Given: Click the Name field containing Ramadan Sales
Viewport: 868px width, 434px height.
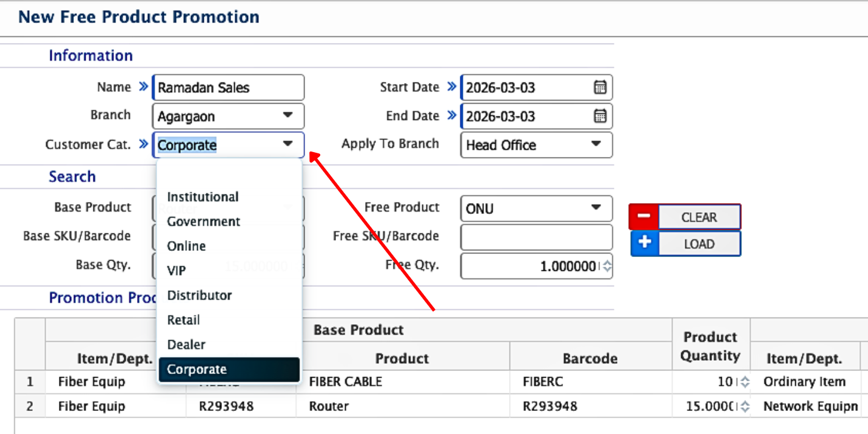Looking at the screenshot, I should pyautogui.click(x=227, y=87).
